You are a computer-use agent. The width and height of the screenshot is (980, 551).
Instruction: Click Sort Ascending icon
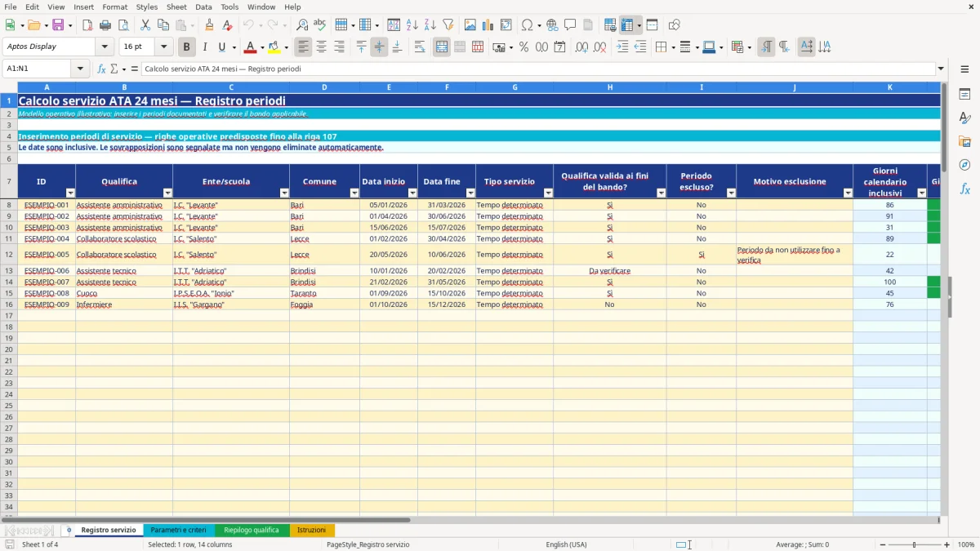[x=412, y=25]
